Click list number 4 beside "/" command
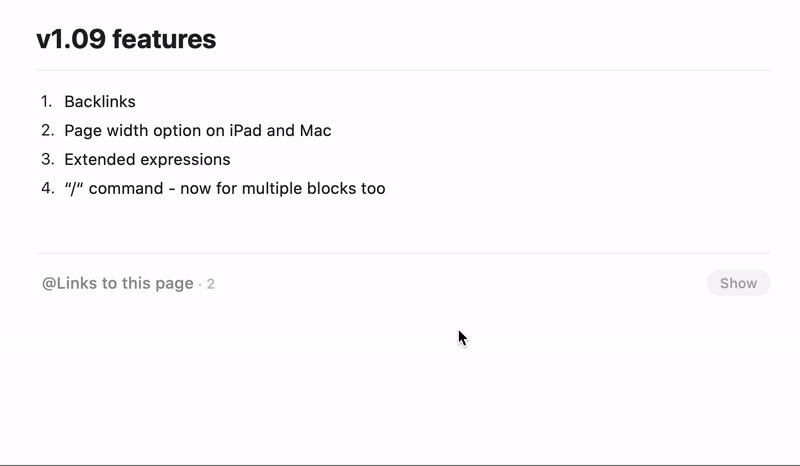 click(x=47, y=188)
